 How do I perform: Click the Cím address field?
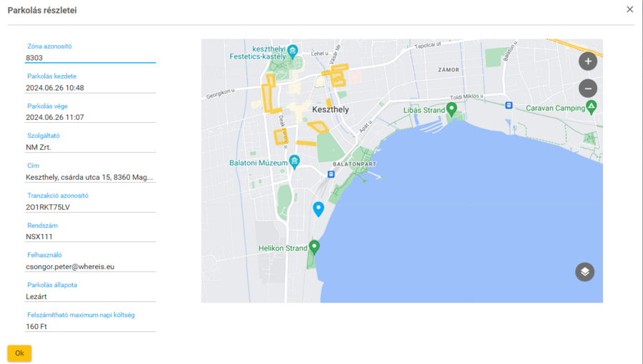pos(90,177)
